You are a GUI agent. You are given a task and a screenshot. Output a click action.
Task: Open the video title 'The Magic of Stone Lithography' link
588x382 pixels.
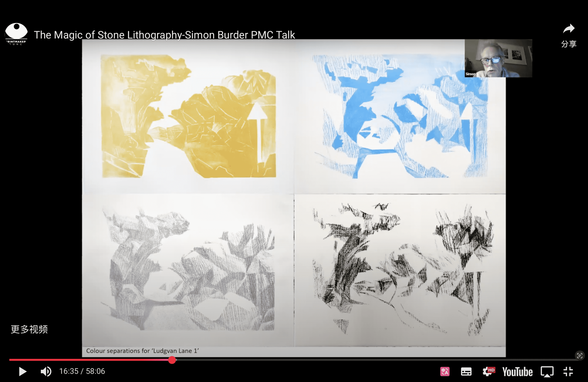[x=164, y=35]
